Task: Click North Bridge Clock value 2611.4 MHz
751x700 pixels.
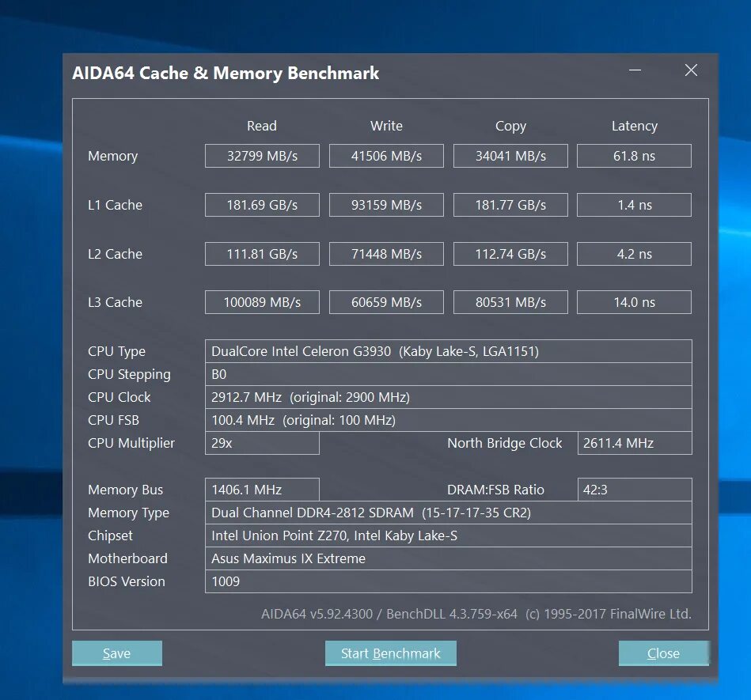Action: tap(635, 443)
